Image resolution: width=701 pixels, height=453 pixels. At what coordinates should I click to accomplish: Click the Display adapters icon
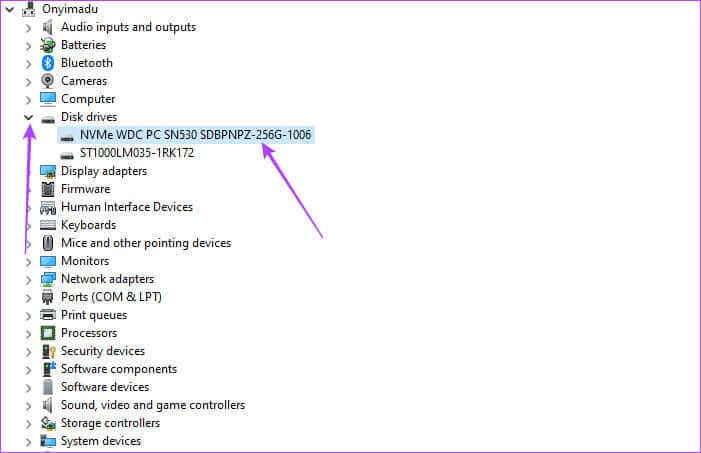coord(48,171)
